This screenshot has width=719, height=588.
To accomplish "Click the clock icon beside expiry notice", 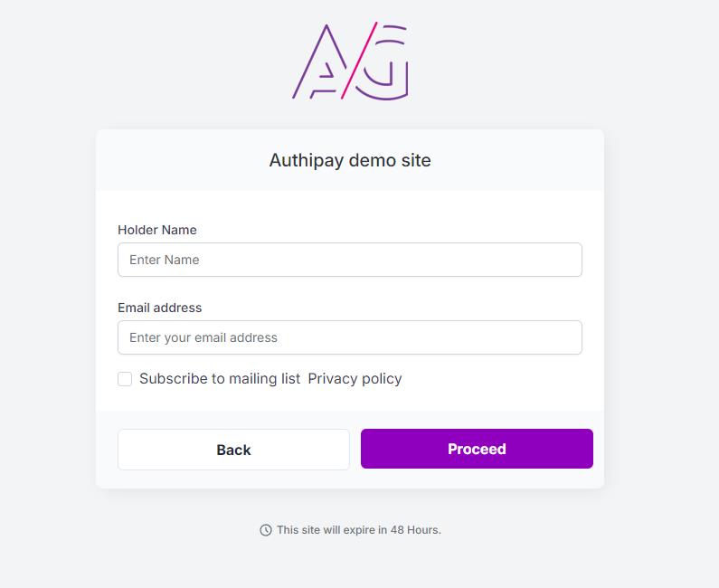I will (266, 530).
